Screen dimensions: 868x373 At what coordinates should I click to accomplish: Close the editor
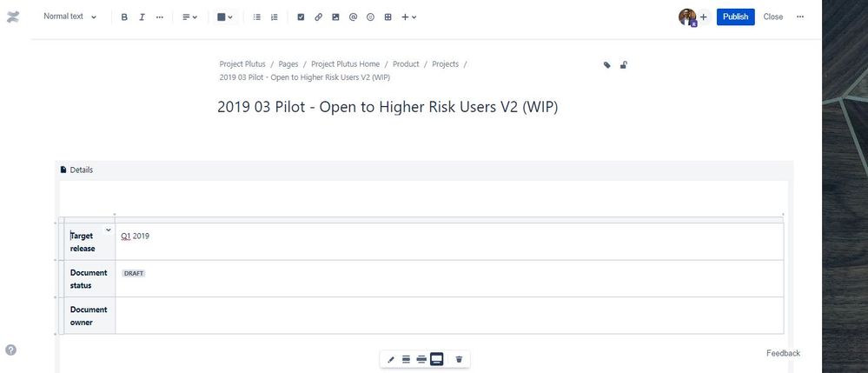click(x=772, y=17)
